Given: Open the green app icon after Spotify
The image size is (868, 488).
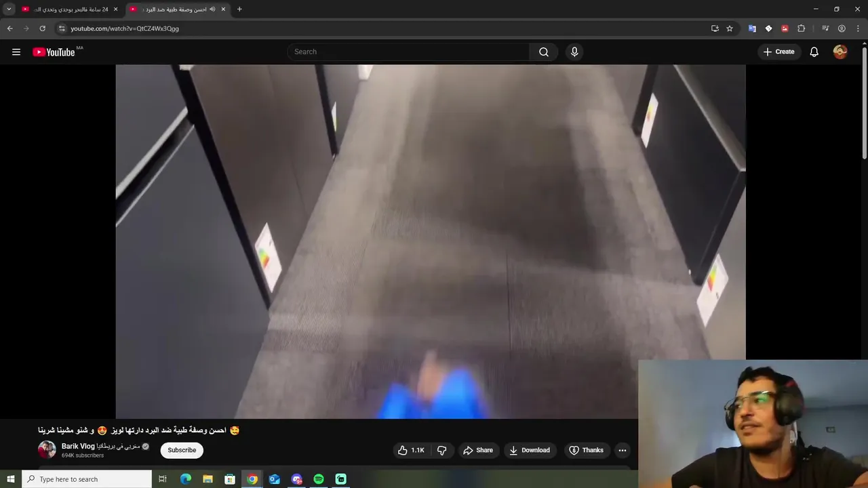Looking at the screenshot, I should 341,479.
